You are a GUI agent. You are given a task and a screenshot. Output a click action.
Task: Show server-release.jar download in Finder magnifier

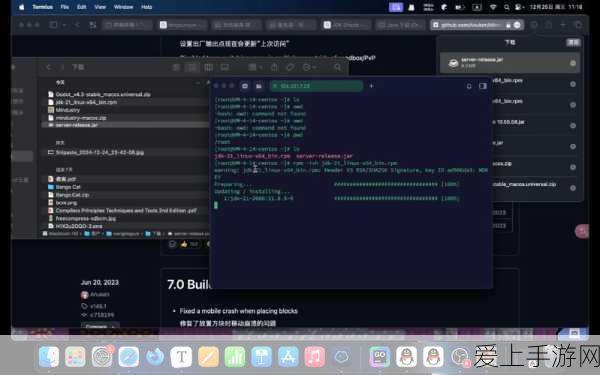pyautogui.click(x=572, y=63)
